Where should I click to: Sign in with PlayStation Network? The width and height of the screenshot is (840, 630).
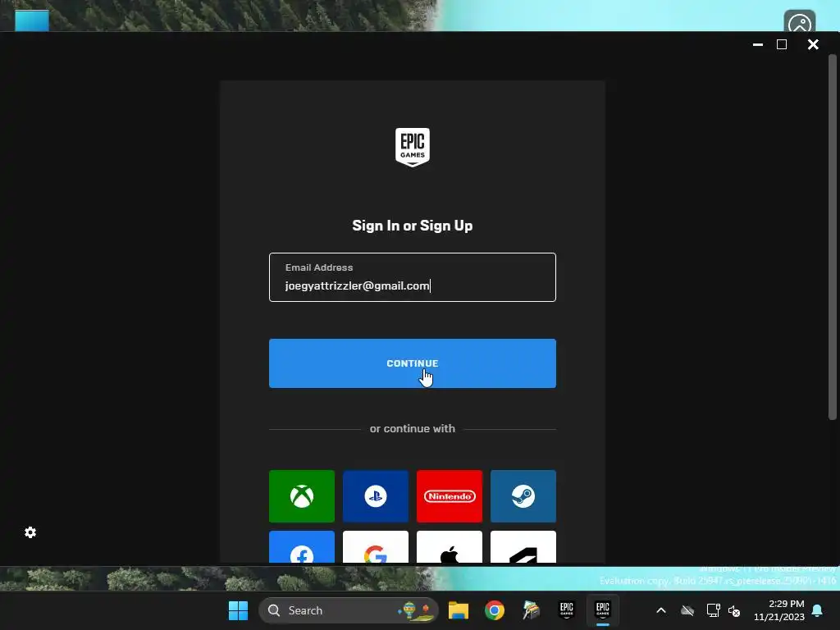point(376,496)
